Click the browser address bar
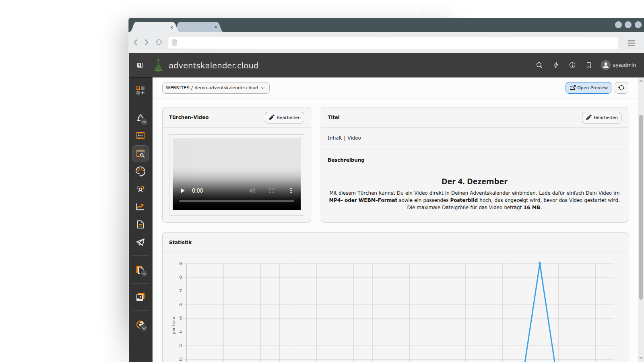The image size is (644, 362). (393, 43)
